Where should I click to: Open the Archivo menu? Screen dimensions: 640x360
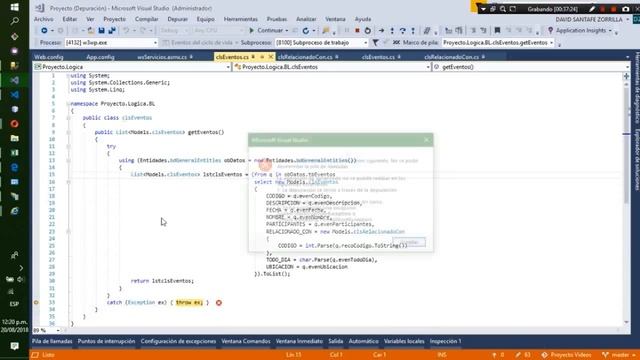point(44,19)
